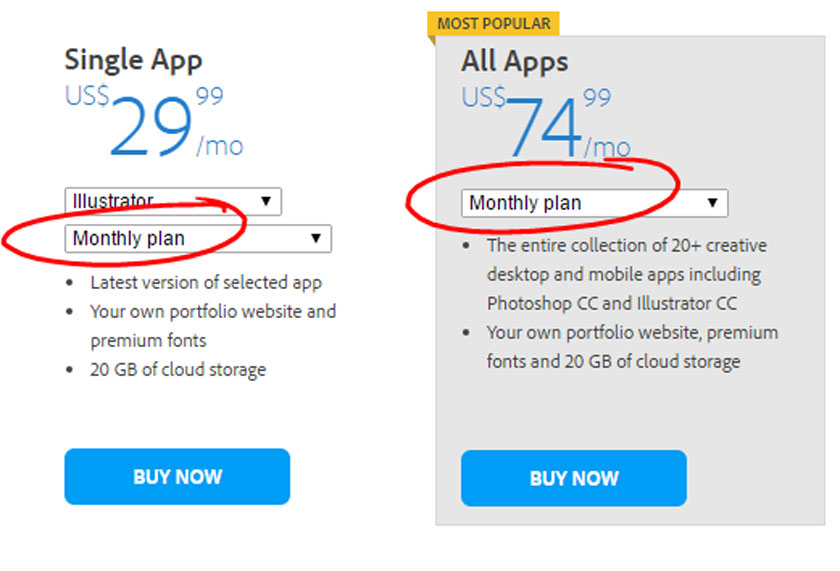Screen dimensions: 840x571
Task: Click the large 29 price digits
Action: point(150,129)
